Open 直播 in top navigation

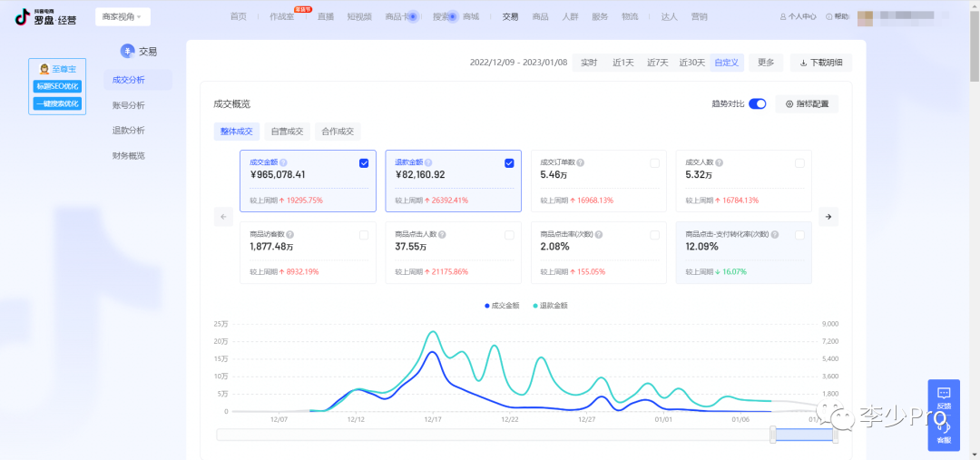pos(326,17)
